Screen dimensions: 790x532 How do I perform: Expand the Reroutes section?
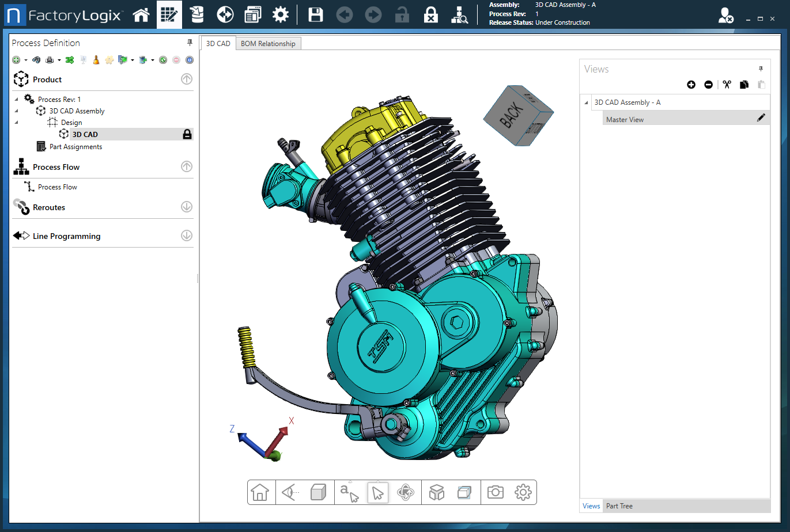pyautogui.click(x=186, y=207)
